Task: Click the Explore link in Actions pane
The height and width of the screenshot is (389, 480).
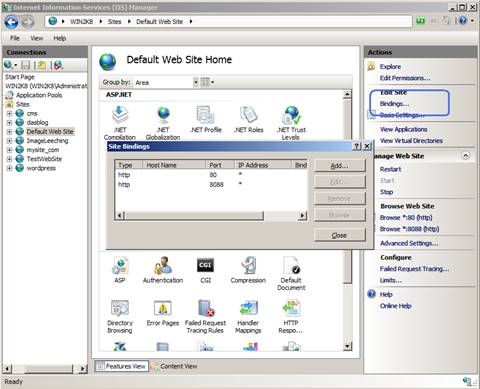Action: pyautogui.click(x=390, y=67)
